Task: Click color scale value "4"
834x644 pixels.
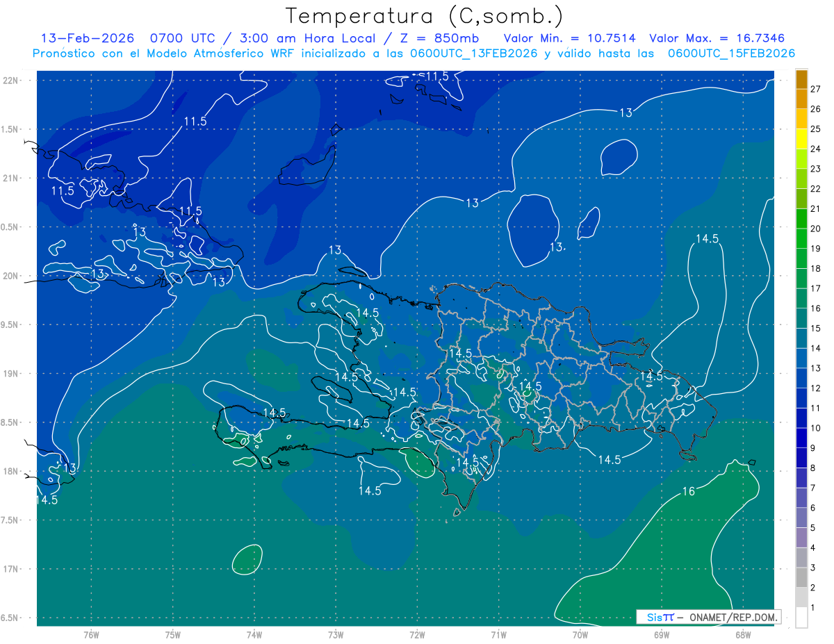Action: click(x=813, y=547)
